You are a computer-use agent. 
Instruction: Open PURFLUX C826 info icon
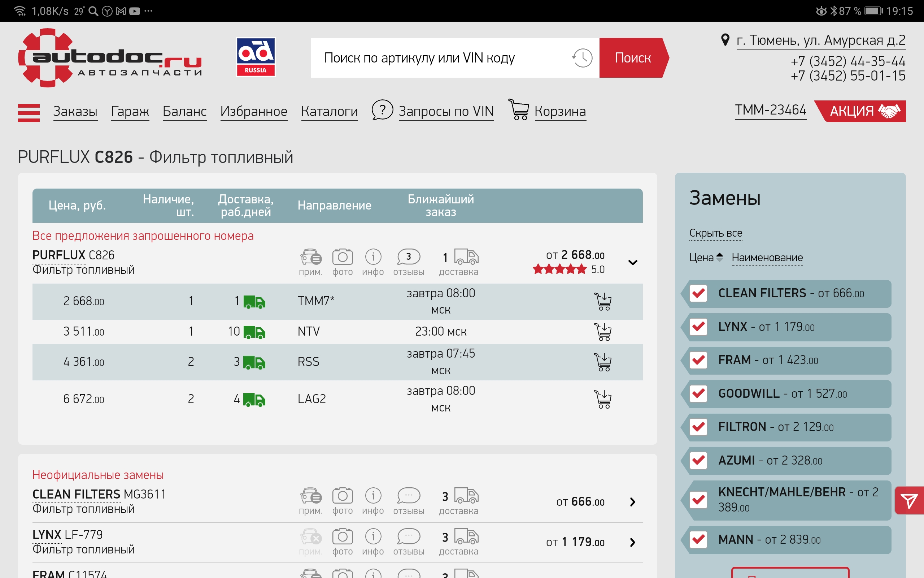373,257
